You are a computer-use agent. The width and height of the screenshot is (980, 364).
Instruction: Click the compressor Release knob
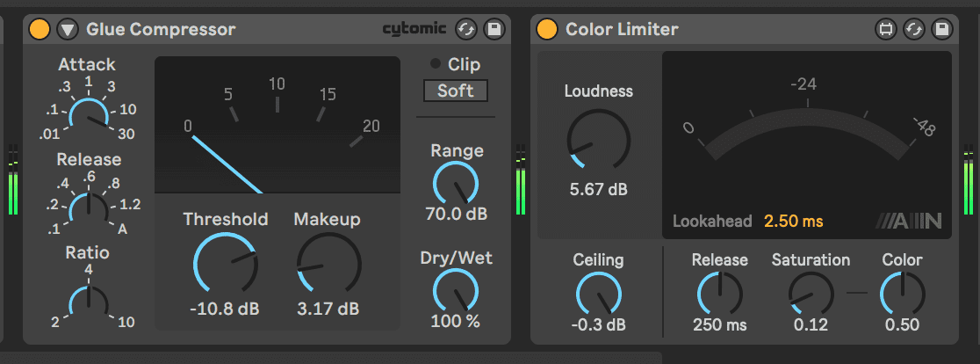click(x=89, y=210)
